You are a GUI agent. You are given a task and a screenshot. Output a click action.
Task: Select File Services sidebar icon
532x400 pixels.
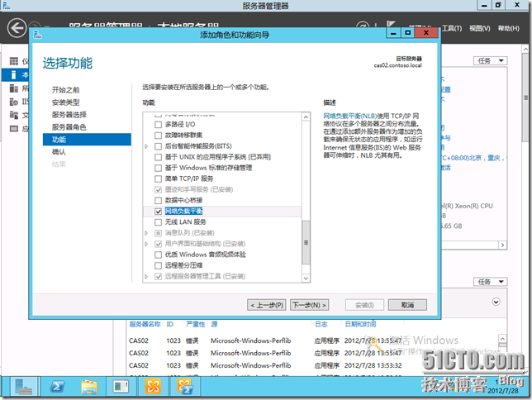pyautogui.click(x=14, y=115)
